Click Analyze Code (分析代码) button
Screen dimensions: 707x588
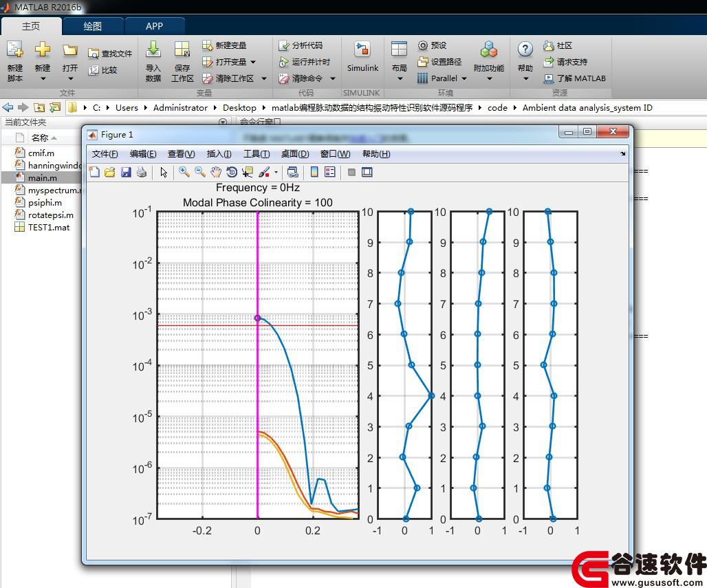pyautogui.click(x=301, y=45)
